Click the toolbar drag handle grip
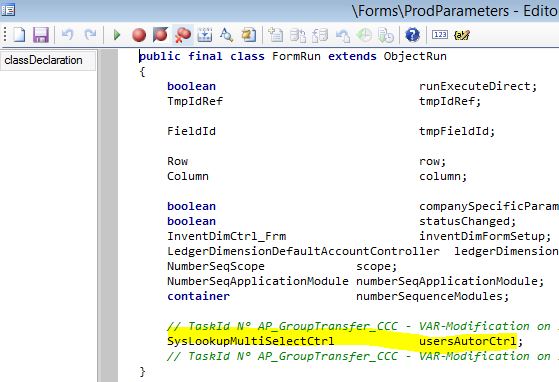This screenshot has height=382, width=559. click(5, 35)
